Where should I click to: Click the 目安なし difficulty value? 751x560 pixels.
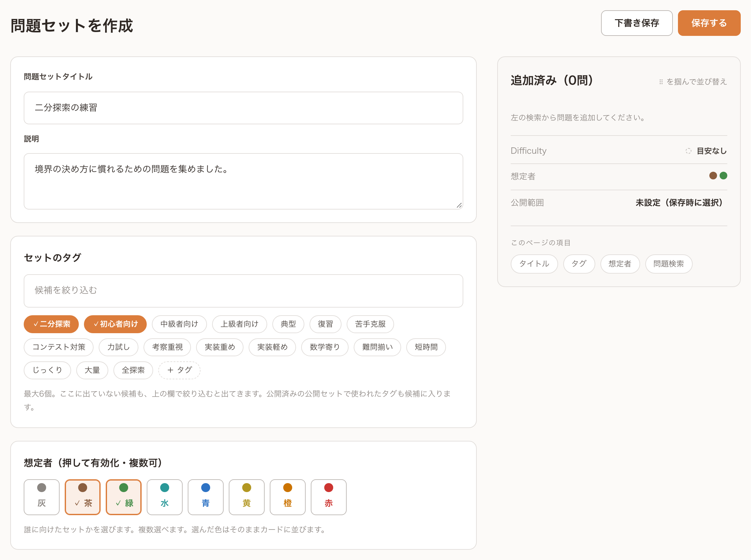click(712, 151)
